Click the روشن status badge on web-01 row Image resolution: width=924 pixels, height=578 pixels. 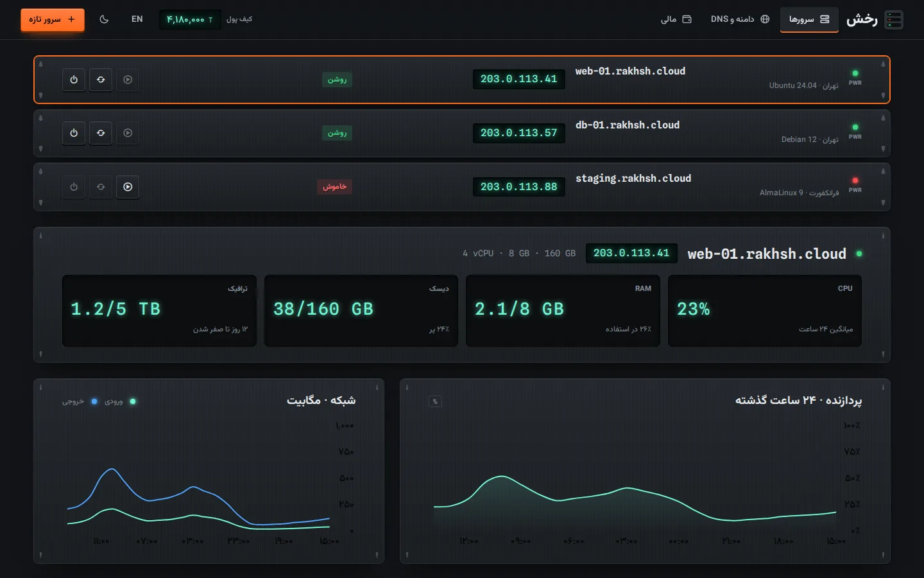(x=337, y=80)
